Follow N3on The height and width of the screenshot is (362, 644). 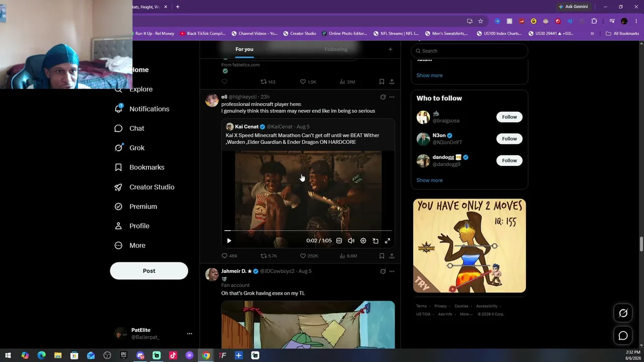pos(509,139)
